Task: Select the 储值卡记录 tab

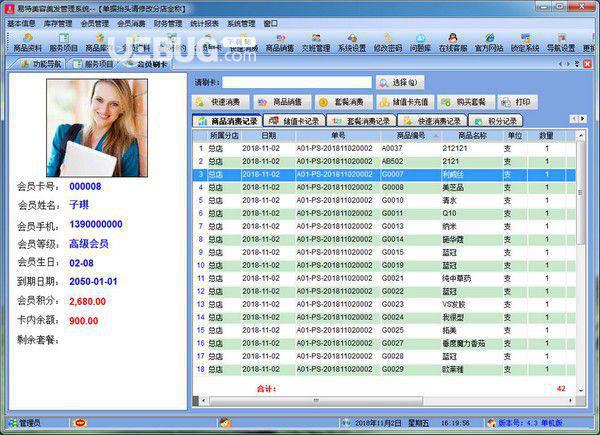Action: point(294,121)
